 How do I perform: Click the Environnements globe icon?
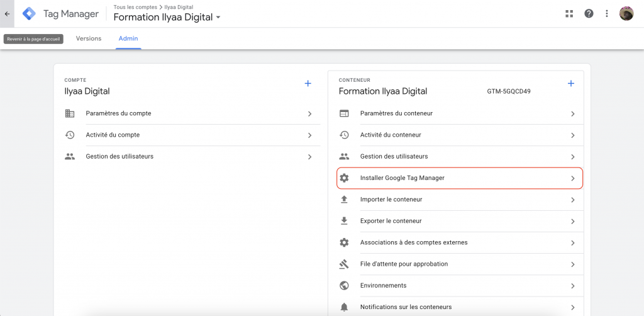(344, 285)
